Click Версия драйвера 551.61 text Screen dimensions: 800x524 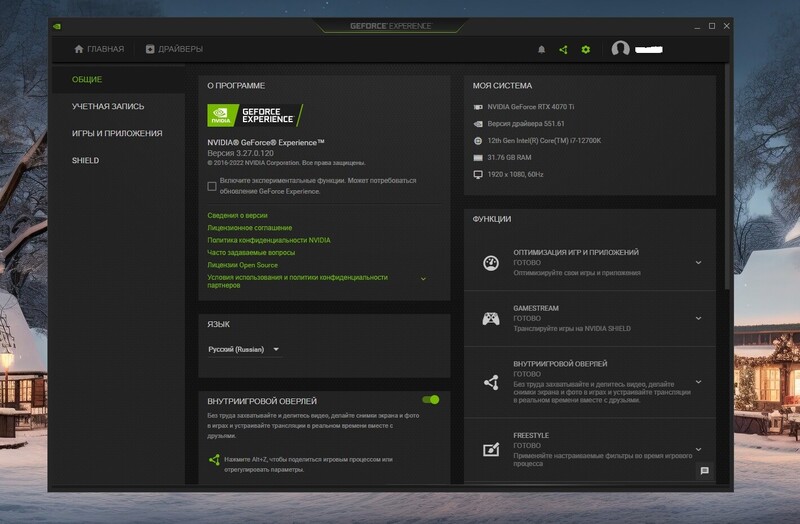(x=526, y=124)
